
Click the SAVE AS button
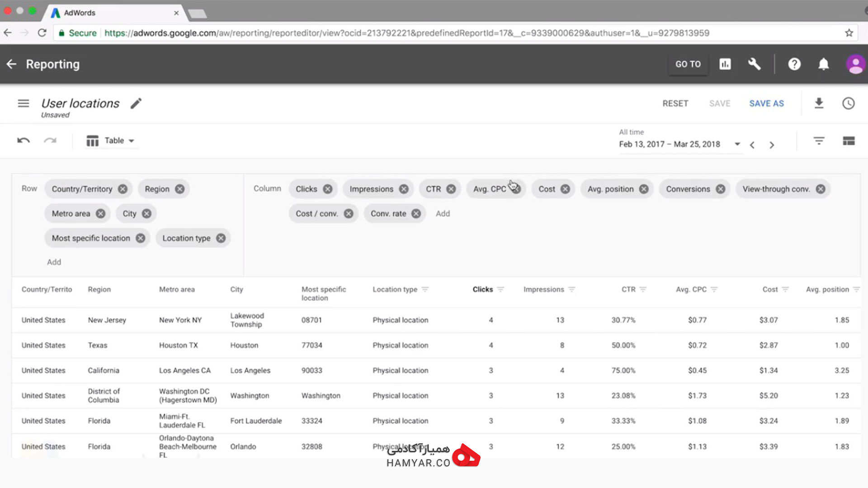[767, 103]
